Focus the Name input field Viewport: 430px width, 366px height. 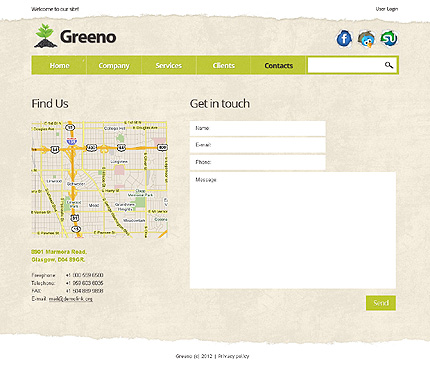(x=258, y=128)
